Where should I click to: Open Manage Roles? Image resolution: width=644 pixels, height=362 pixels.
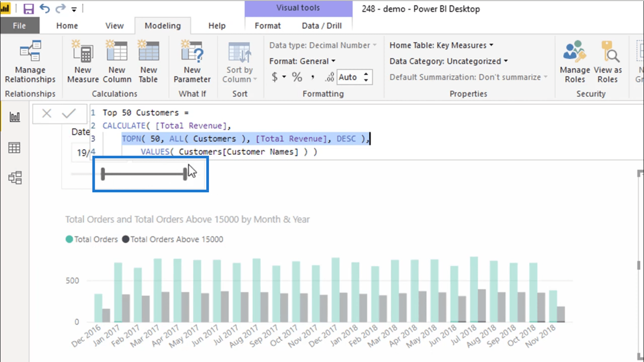[x=574, y=62]
